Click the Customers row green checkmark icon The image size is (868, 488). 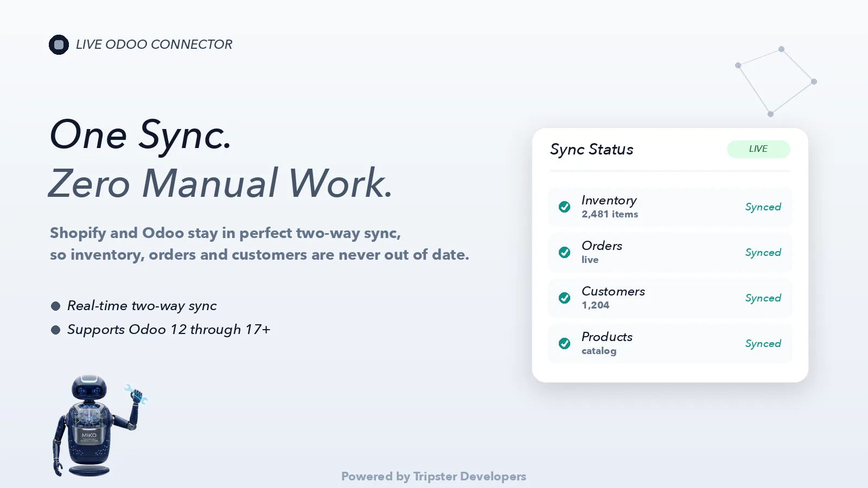click(564, 298)
